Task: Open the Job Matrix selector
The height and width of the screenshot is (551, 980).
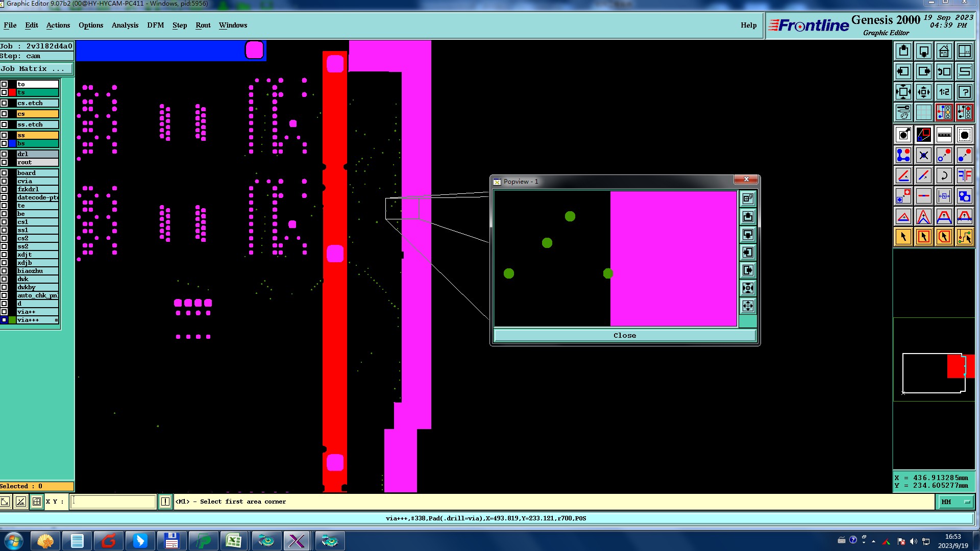Action: pos(36,69)
